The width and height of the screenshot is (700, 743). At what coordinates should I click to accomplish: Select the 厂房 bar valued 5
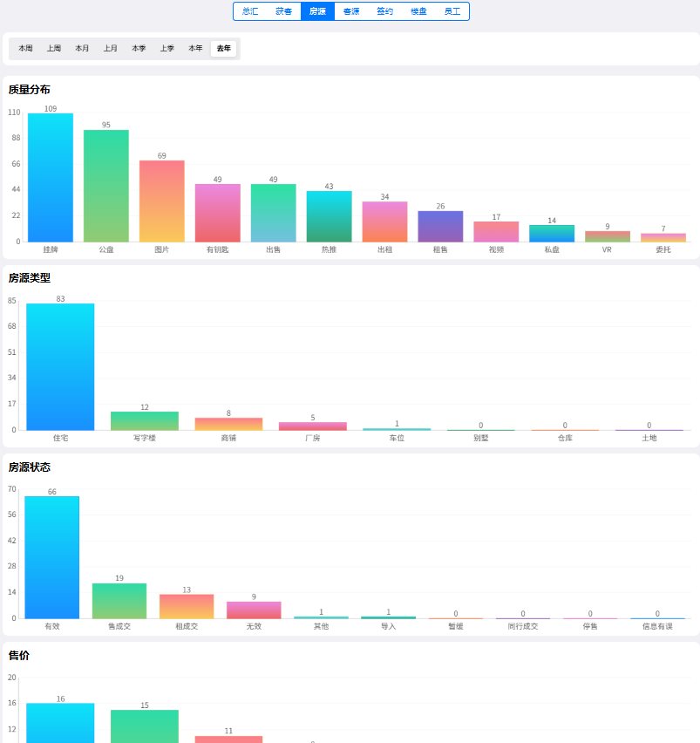313,426
